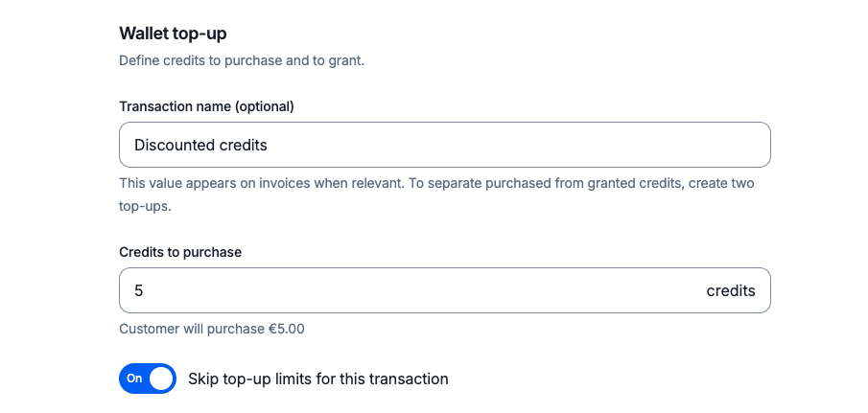Click the "Skip top-up limits for this transaction" label
Viewport: 868px width, 413px height.
tap(318, 379)
